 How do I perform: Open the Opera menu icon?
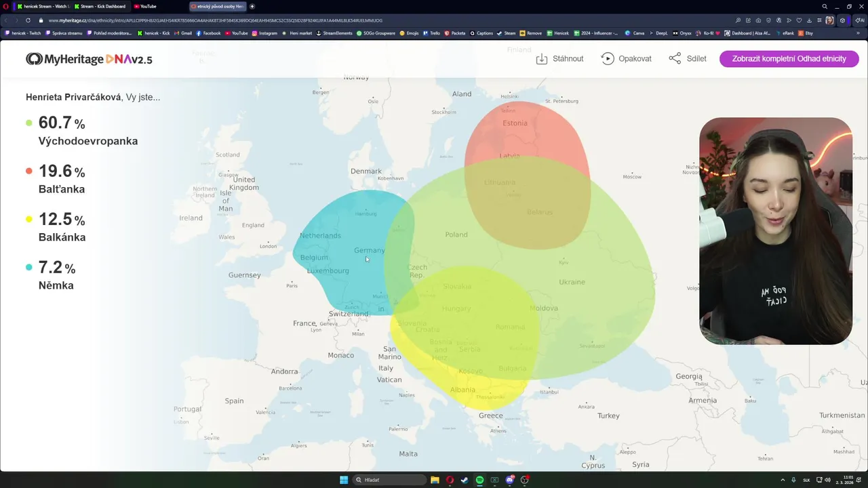click(6, 6)
